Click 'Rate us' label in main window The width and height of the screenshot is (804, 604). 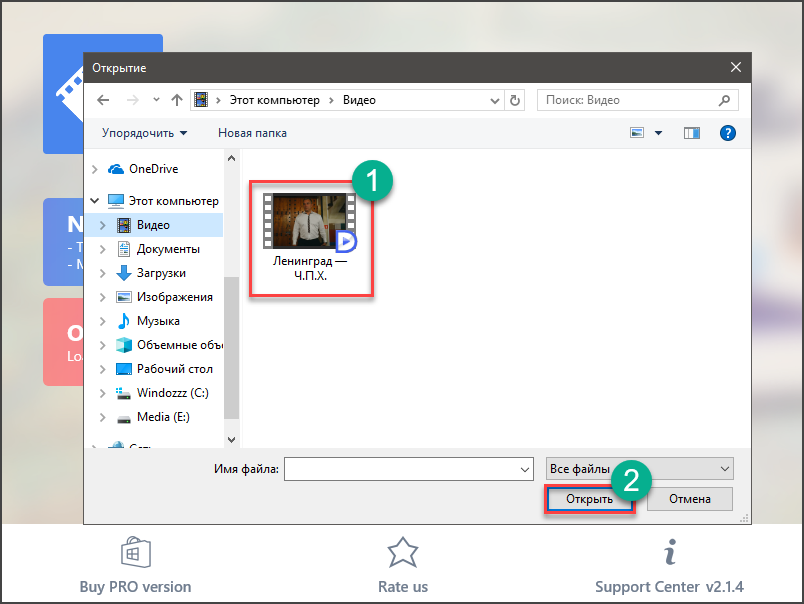(403, 587)
